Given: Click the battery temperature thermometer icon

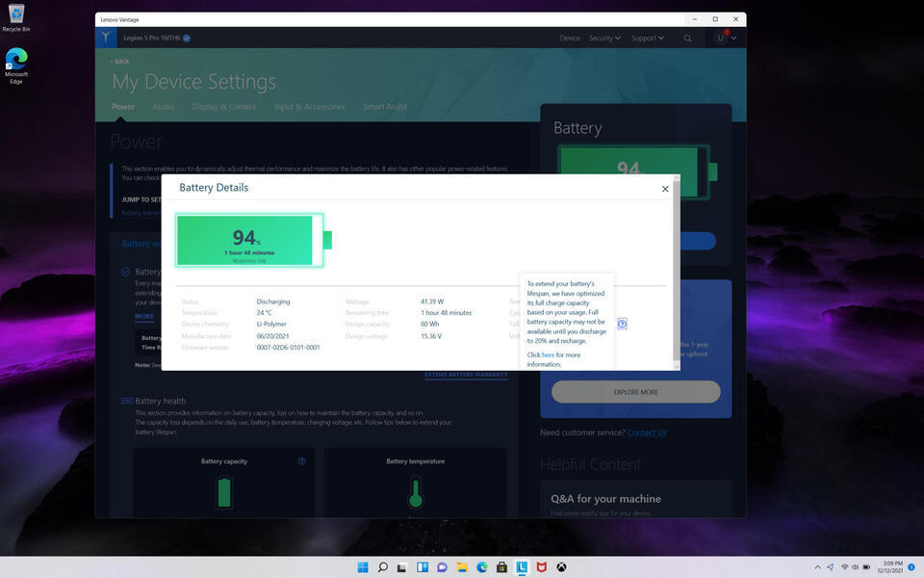Looking at the screenshot, I should [x=416, y=493].
